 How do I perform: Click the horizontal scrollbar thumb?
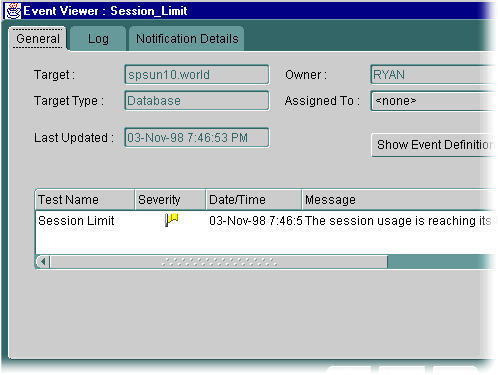pyautogui.click(x=219, y=262)
